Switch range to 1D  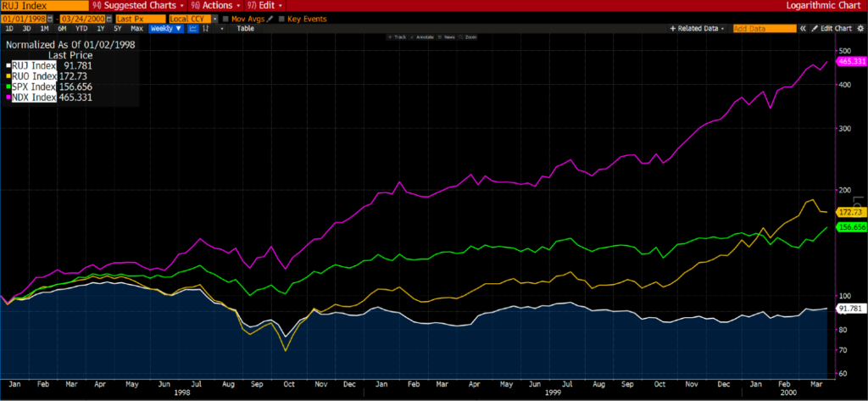pos(9,28)
